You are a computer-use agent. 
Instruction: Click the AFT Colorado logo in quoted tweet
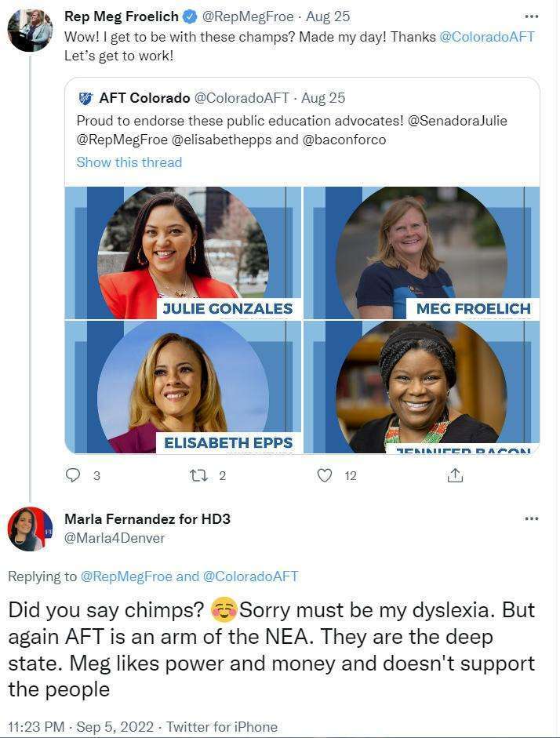(85, 99)
